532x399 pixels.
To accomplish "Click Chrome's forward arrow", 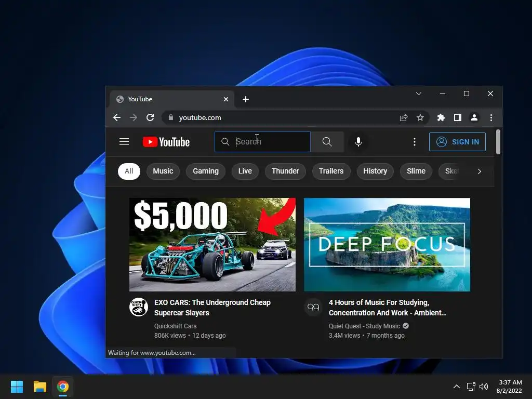I will point(134,117).
